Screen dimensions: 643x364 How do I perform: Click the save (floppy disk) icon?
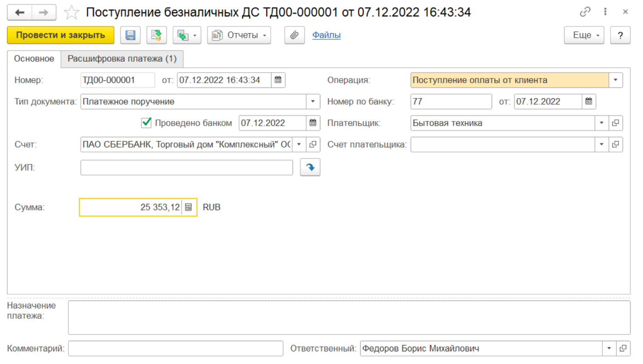click(130, 35)
